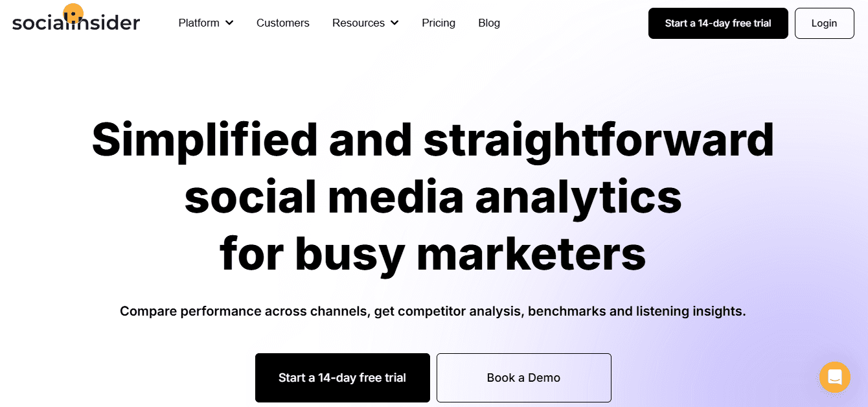
Task: Click the Socialinsider logo
Action: [x=76, y=20]
